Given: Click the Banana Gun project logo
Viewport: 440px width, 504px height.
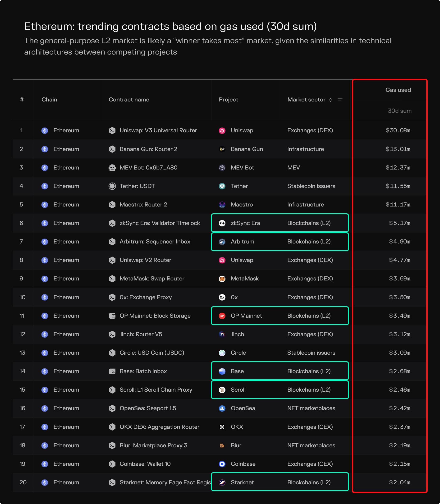Looking at the screenshot, I should click(222, 149).
